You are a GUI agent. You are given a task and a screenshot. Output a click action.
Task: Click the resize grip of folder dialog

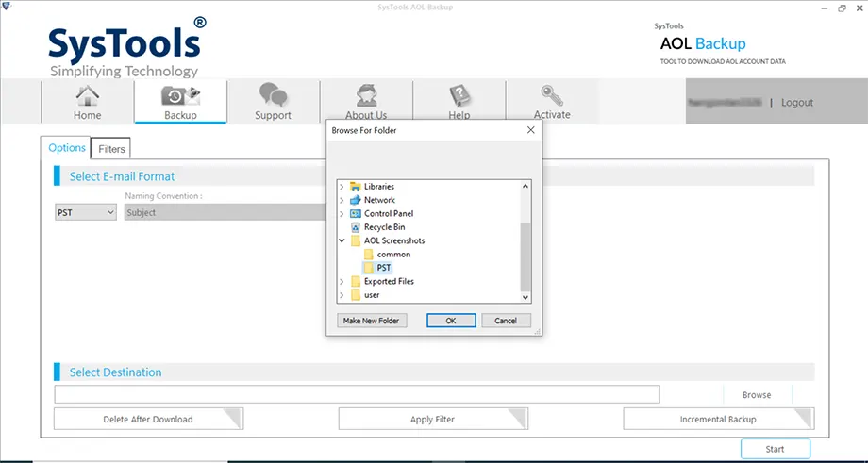537,331
